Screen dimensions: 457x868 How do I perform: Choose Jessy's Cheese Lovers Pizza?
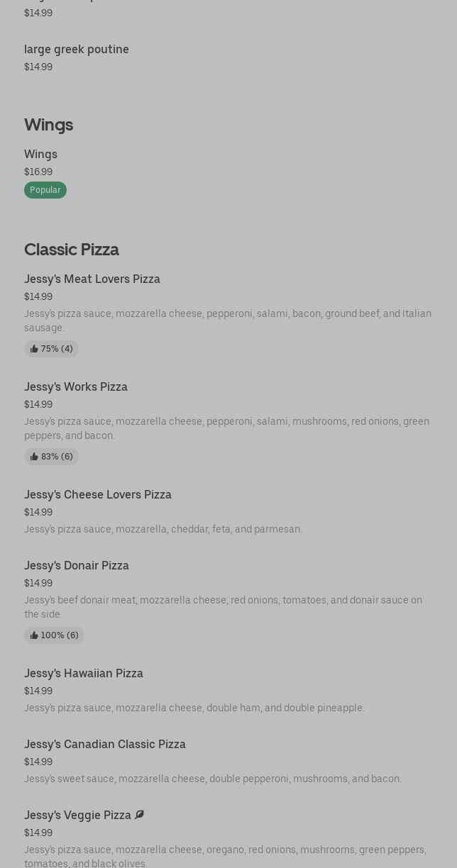coord(98,495)
